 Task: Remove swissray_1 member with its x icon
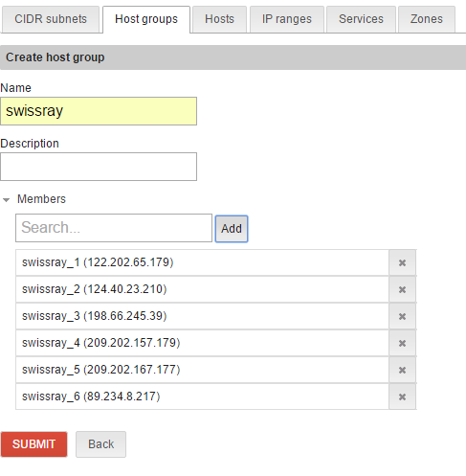point(402,262)
